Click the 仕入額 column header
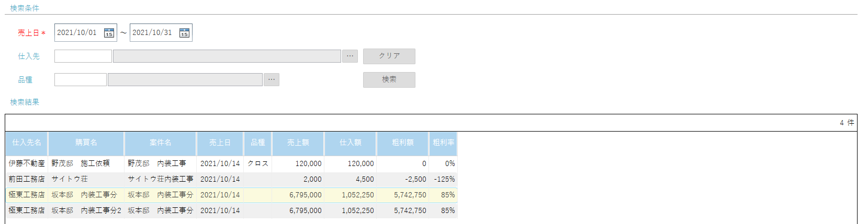This screenshot has height=224, width=868. pyautogui.click(x=350, y=143)
